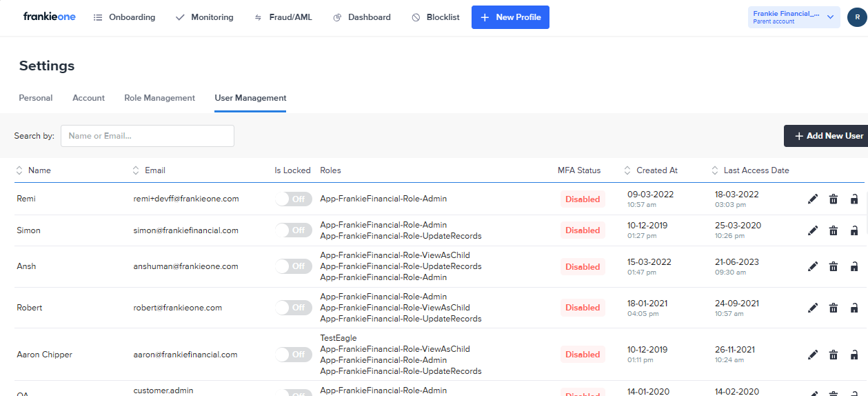Click Disabled MFA status for Ansh
The image size is (868, 396).
tap(583, 266)
